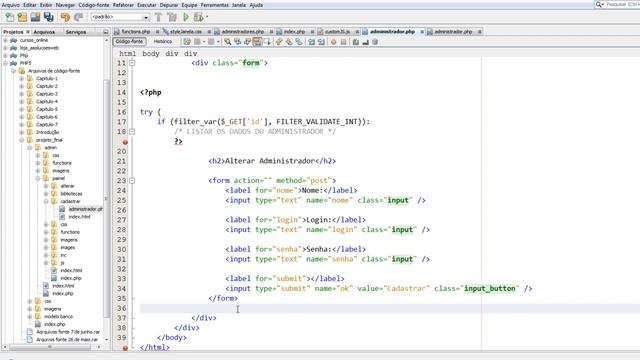This screenshot has width=640, height=360.
Task: Click the body breadcrumb
Action: click(x=151, y=53)
